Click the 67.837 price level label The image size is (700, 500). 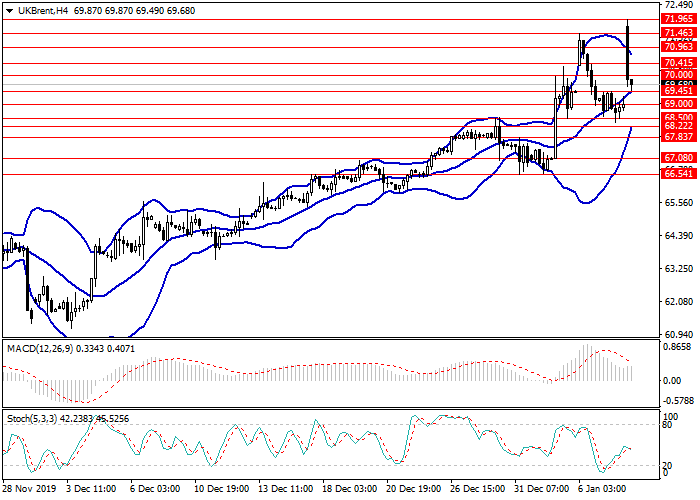click(x=678, y=138)
